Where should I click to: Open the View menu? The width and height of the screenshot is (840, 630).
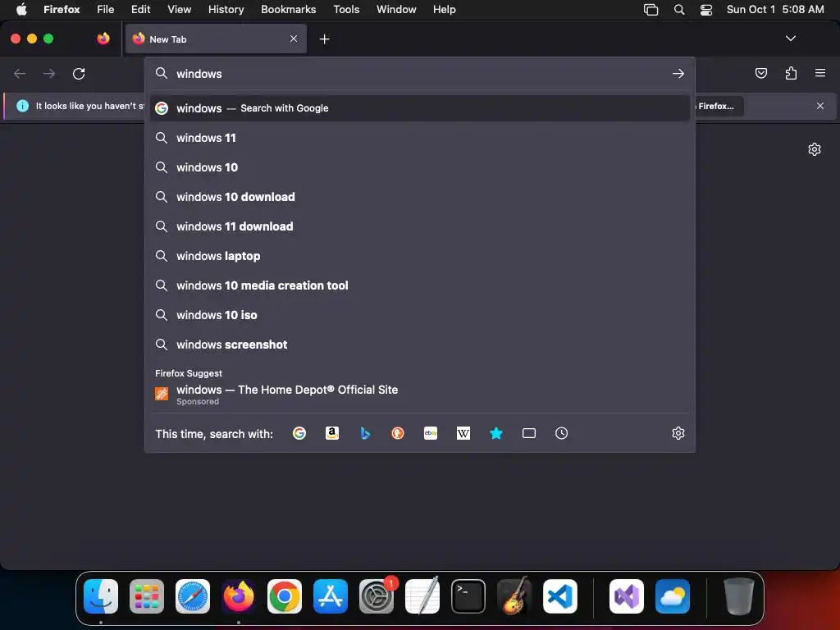(x=179, y=9)
